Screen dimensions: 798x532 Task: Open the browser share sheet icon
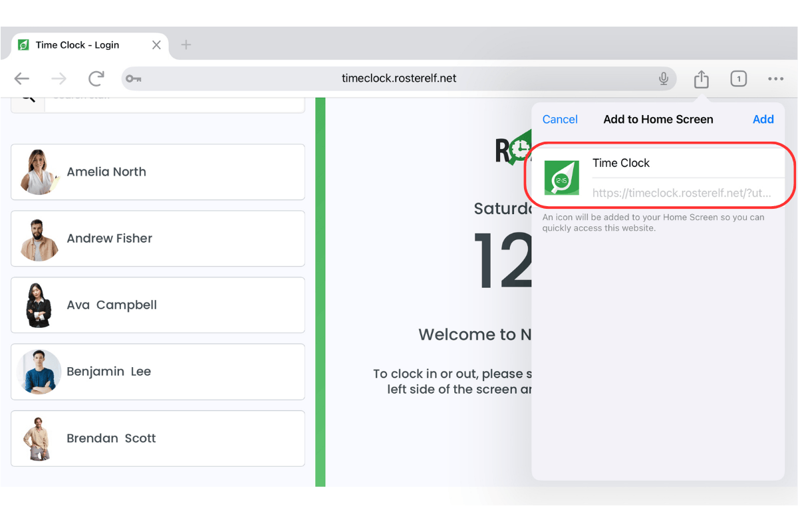coord(701,78)
